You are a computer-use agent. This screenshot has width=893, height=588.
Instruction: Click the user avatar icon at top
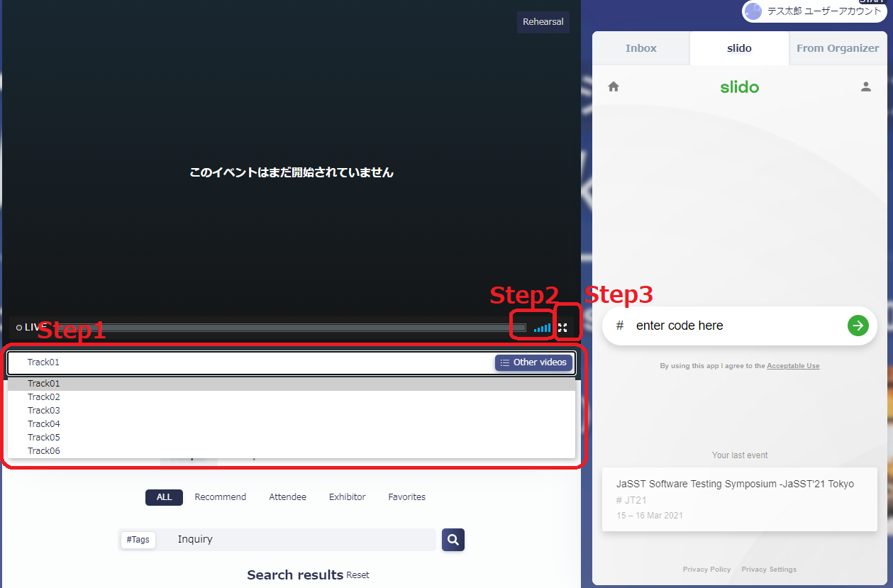click(753, 11)
